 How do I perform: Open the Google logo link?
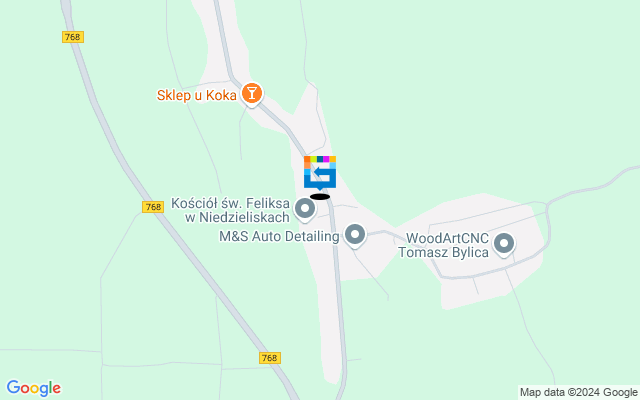(x=33, y=388)
